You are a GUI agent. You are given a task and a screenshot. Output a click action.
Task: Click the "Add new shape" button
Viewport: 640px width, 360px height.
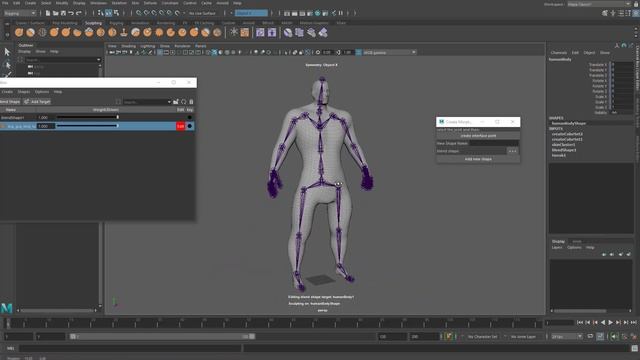478,159
